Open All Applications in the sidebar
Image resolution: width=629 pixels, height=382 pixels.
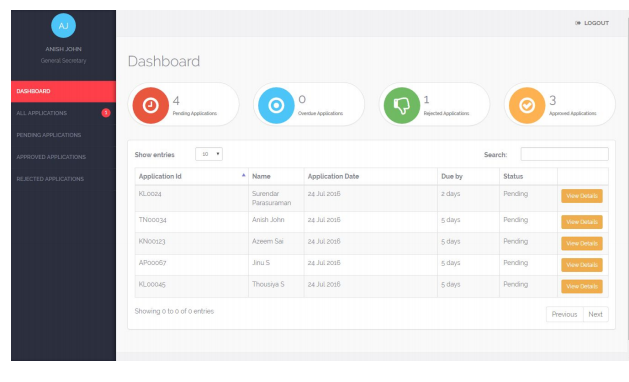pyautogui.click(x=63, y=113)
